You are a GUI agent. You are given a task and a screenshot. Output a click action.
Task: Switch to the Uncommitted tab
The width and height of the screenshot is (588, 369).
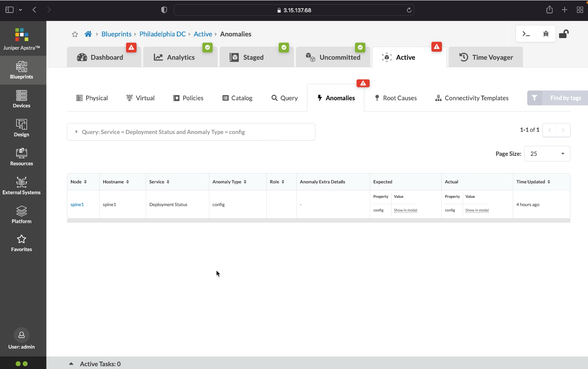pyautogui.click(x=333, y=57)
